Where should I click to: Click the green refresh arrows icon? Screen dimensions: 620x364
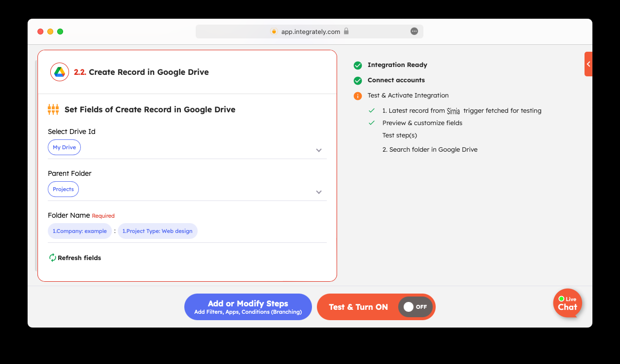click(x=52, y=258)
